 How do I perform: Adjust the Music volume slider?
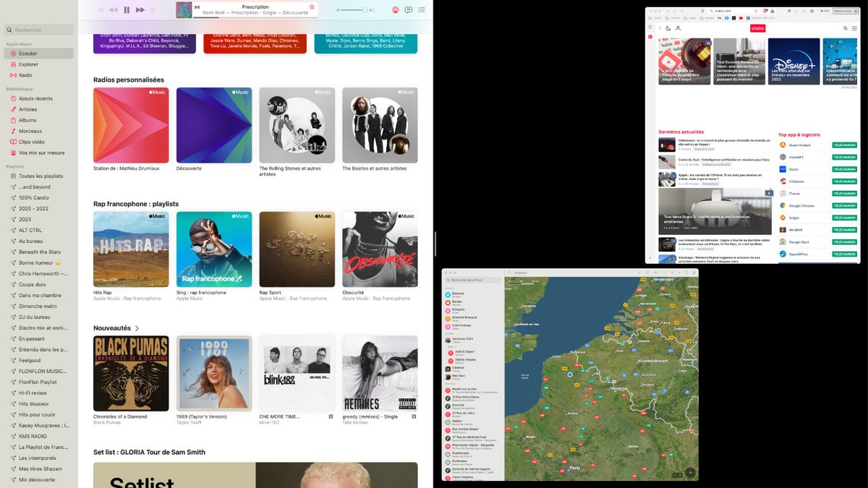(354, 10)
